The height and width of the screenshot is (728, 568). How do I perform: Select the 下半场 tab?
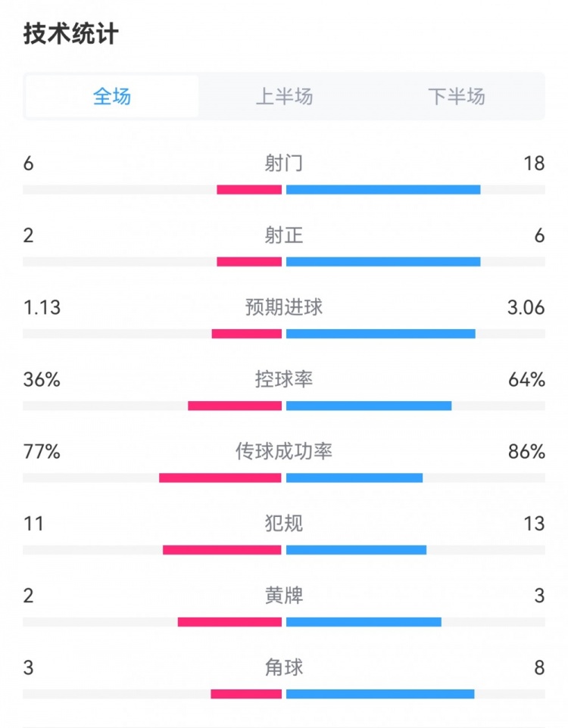(x=456, y=96)
